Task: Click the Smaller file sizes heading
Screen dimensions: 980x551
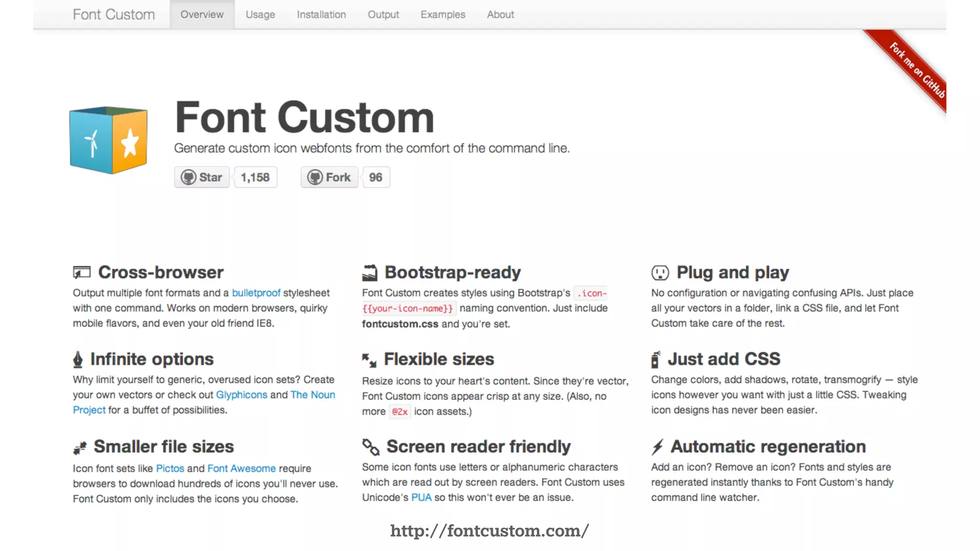Action: (164, 447)
